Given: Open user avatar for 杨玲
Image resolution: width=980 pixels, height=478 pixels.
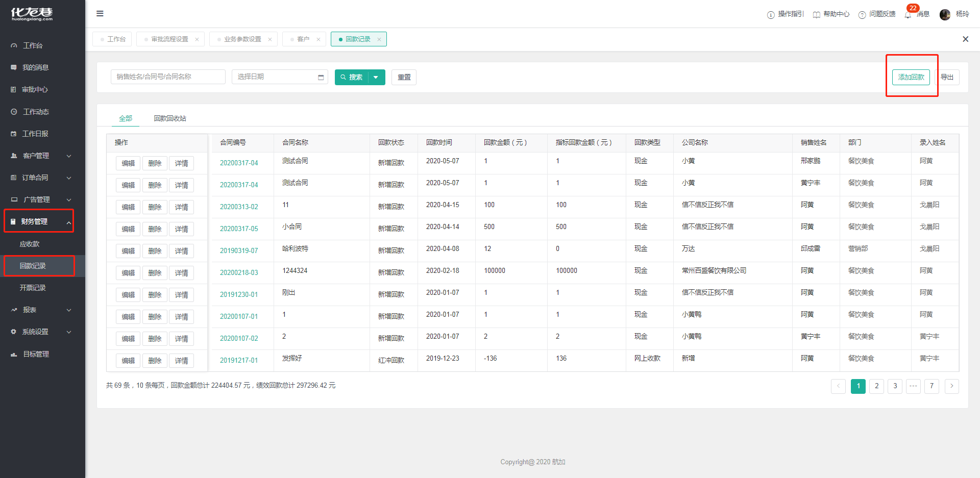Looking at the screenshot, I should coord(945,14).
